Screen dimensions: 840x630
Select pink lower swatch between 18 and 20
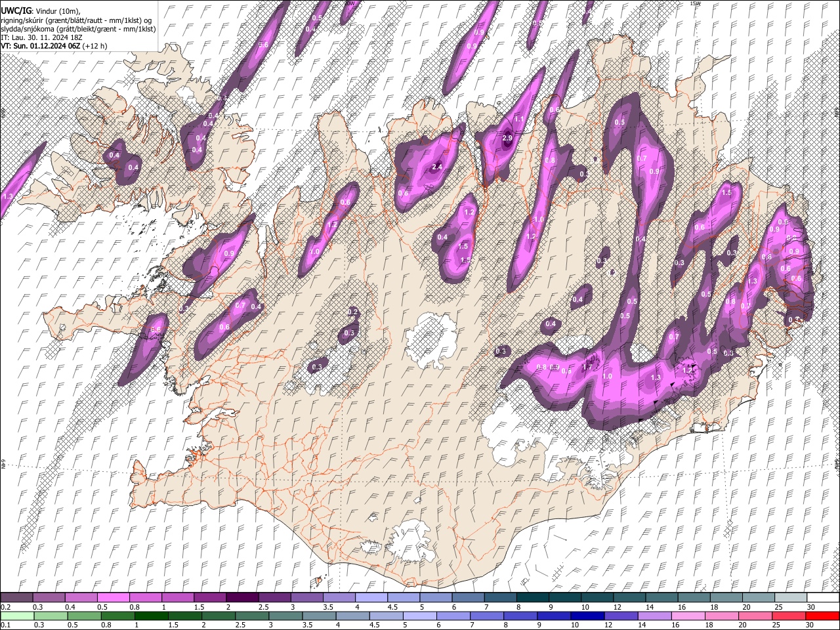(721, 616)
